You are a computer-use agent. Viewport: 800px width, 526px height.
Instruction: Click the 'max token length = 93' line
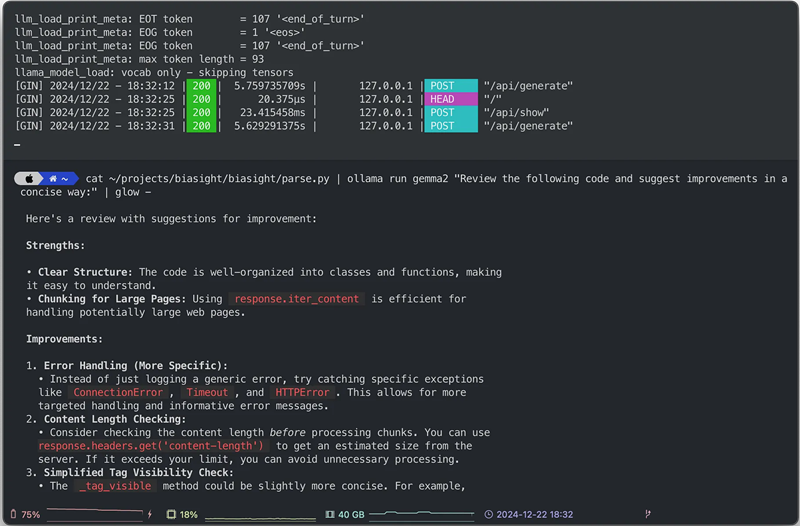[x=139, y=59]
